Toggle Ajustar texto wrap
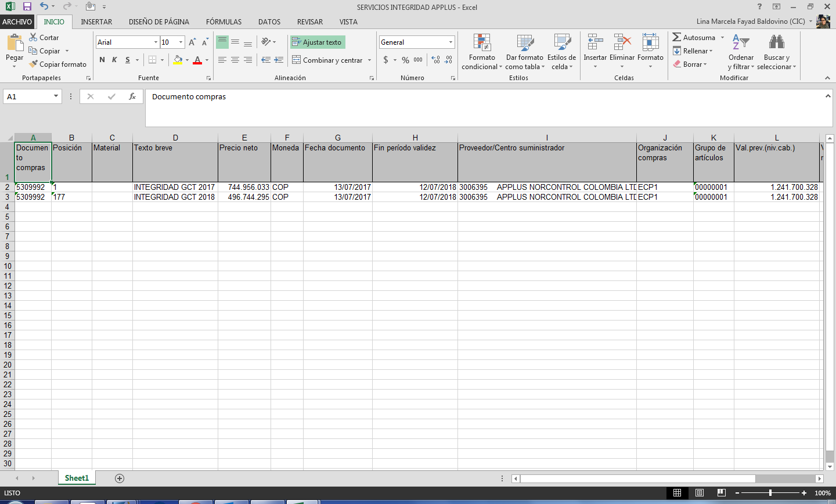Viewport: 836px width, 504px height. click(318, 42)
